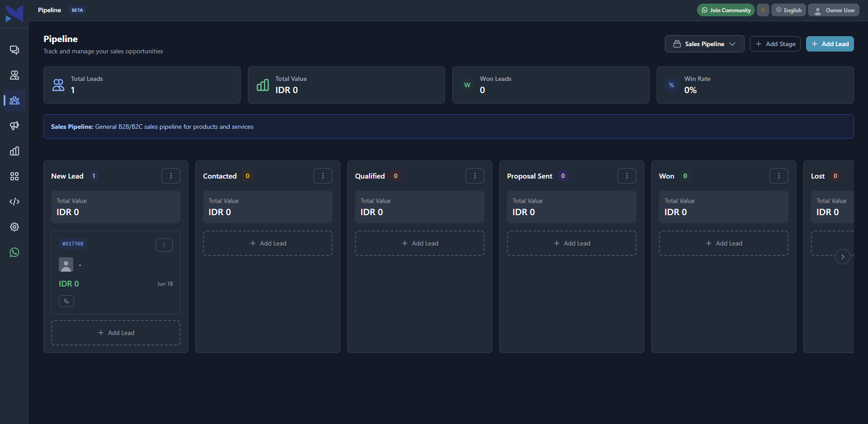868x424 pixels.
Task: Open the campaigns megaphone sidebar icon
Action: coord(14,126)
